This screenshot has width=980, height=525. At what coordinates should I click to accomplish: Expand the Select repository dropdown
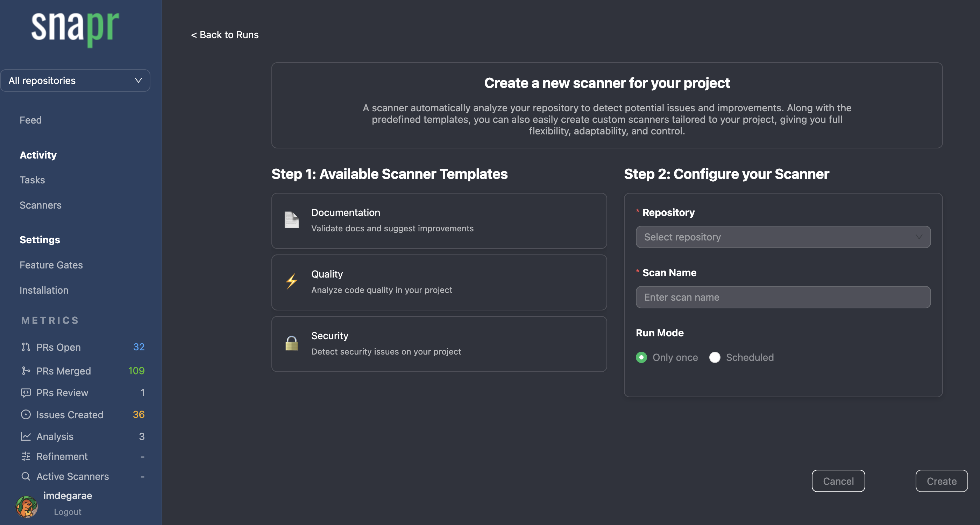click(x=783, y=237)
